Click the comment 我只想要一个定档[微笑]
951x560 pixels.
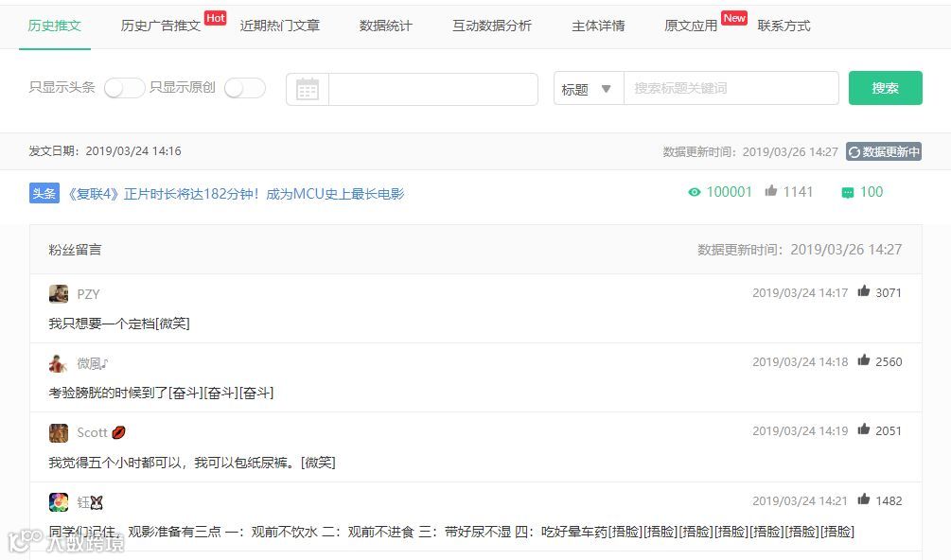click(119, 324)
